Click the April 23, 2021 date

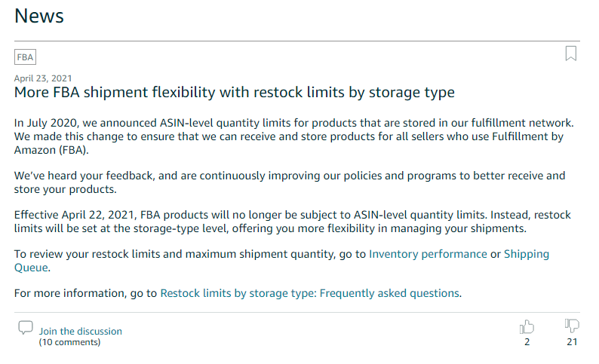coord(43,78)
